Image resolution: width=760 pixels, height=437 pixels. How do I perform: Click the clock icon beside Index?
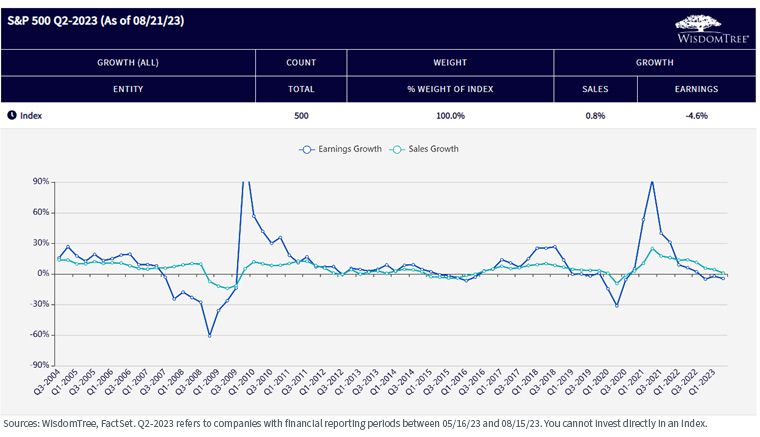click(12, 115)
